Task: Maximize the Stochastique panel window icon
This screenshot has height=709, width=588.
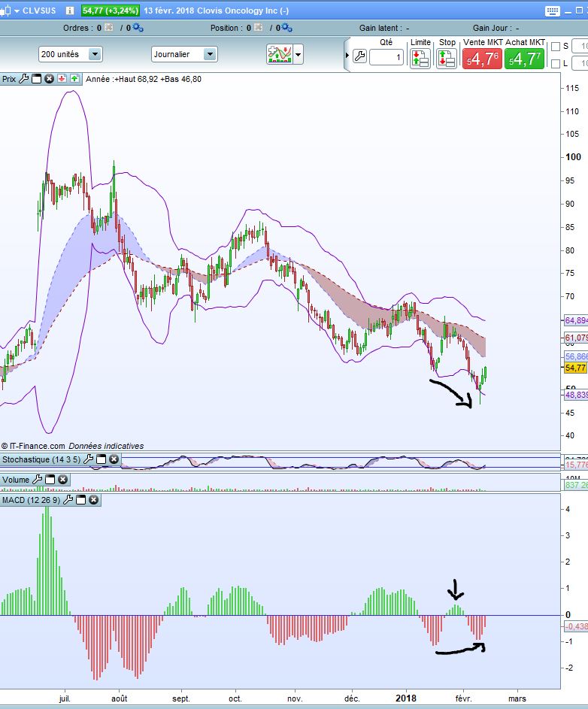Action: coord(102,459)
